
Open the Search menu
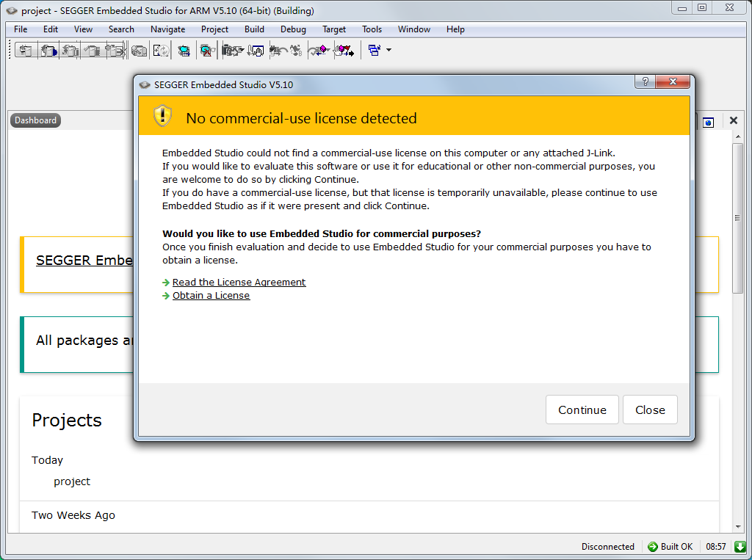[x=121, y=29]
